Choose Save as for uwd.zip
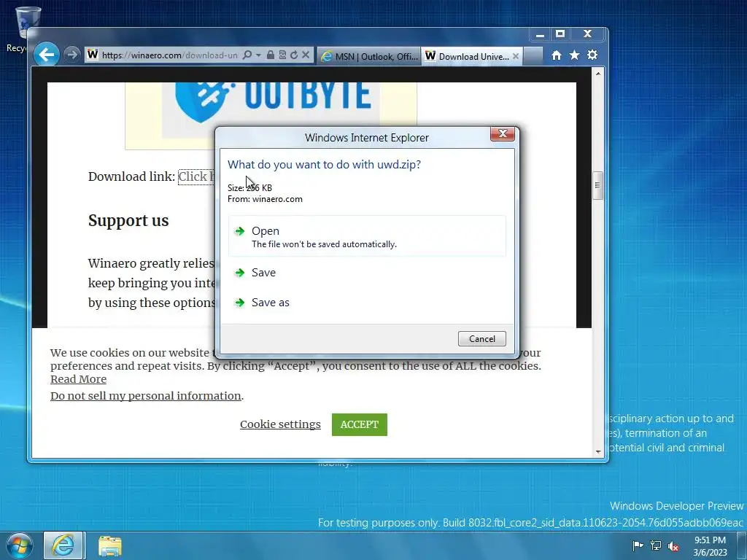 [x=367, y=303]
